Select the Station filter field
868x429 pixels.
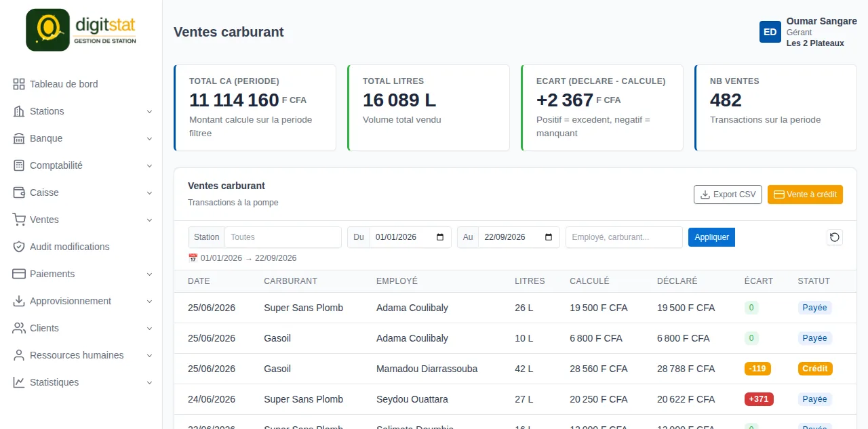[283, 237]
